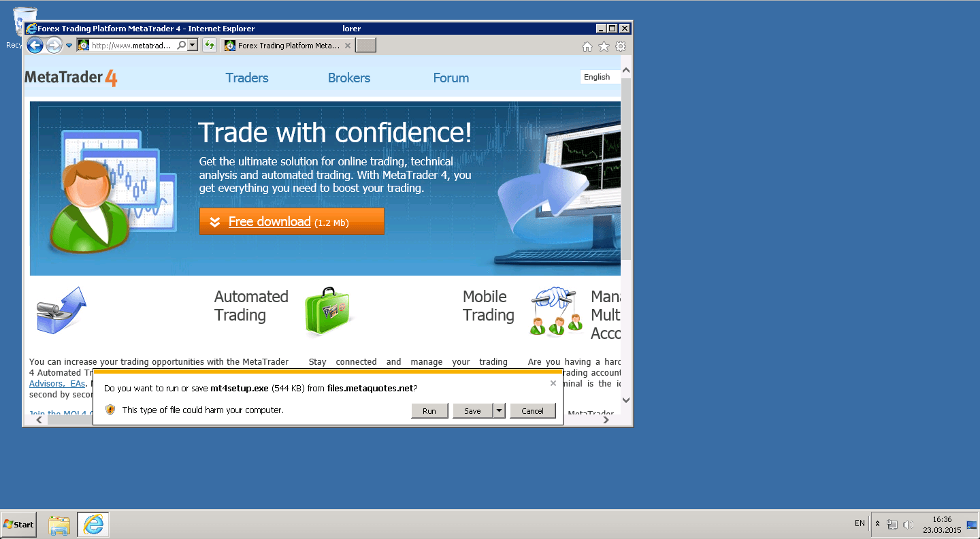Click the address bar page favicon
The width and height of the screenshot is (980, 539).
(84, 46)
